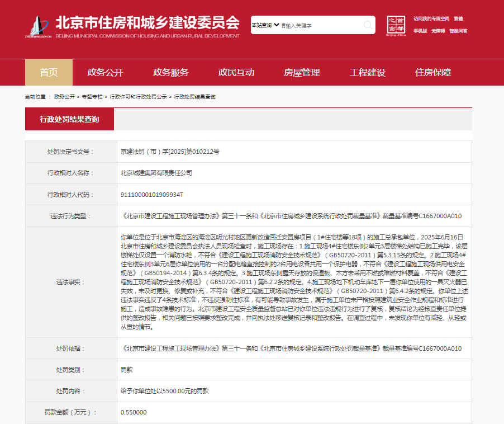Click 行政处罚结果查询 breadcrumb link

click(x=195, y=97)
